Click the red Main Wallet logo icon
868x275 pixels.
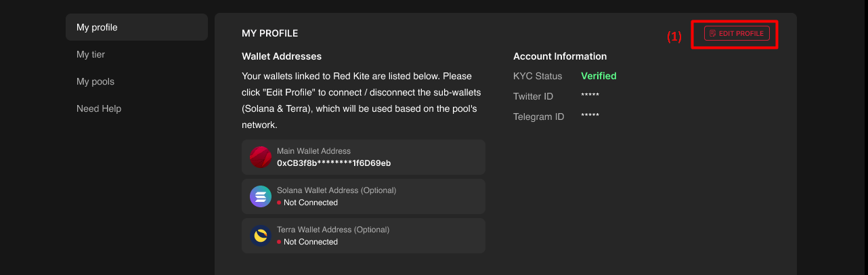[x=261, y=157]
